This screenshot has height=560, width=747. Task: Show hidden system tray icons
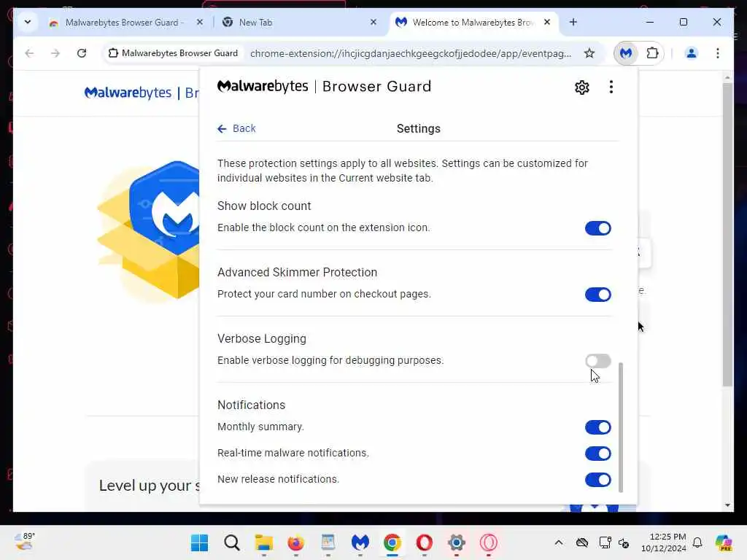click(x=558, y=542)
